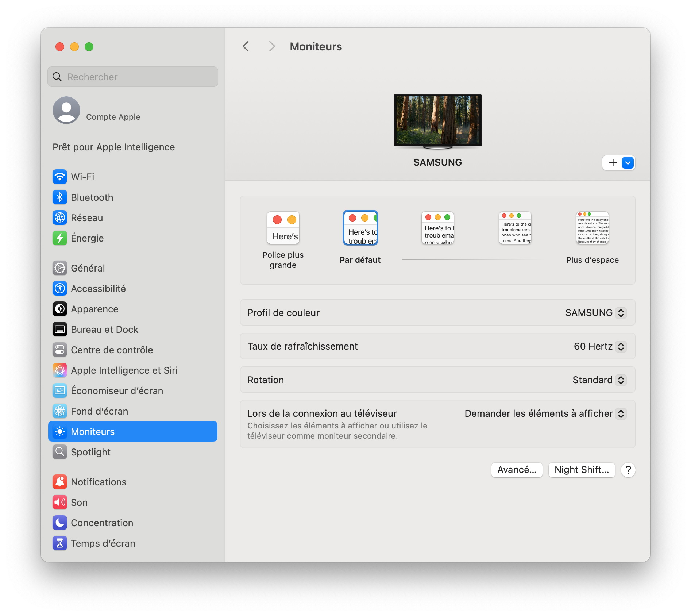
Task: Open the Son speaker icon
Action: [60, 503]
